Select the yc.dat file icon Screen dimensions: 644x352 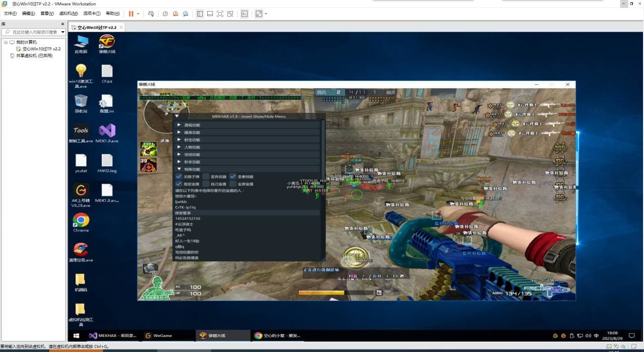[x=81, y=163]
